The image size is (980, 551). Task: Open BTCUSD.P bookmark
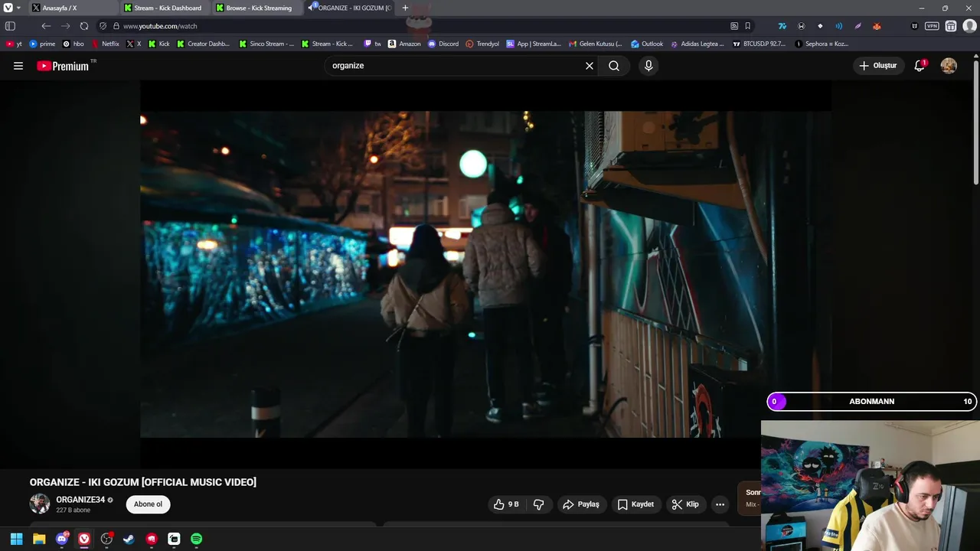tap(759, 44)
